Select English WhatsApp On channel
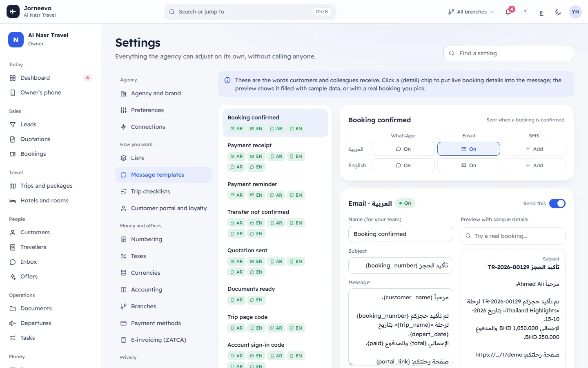 (403, 165)
